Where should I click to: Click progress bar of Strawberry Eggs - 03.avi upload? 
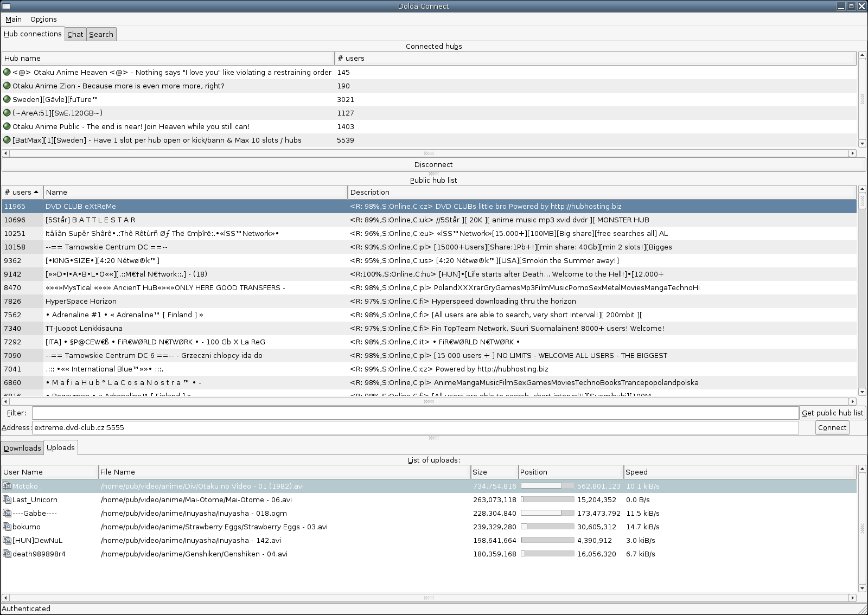click(547, 527)
